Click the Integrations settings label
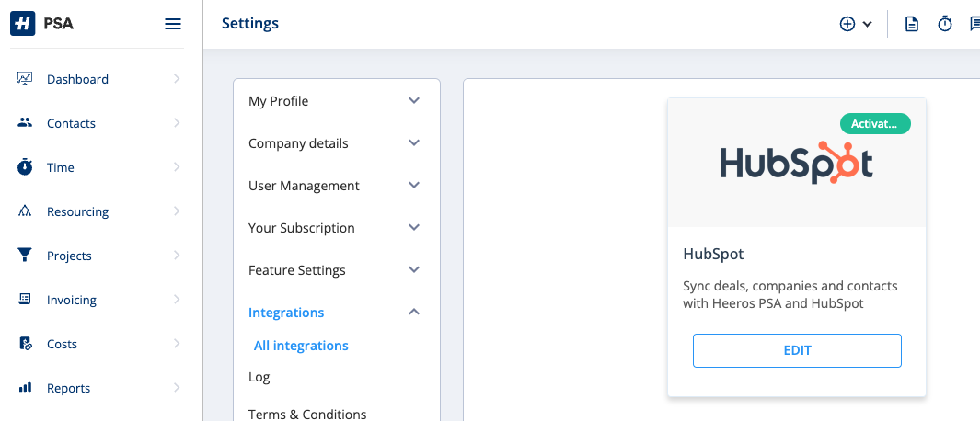Image resolution: width=980 pixels, height=421 pixels. coord(286,313)
